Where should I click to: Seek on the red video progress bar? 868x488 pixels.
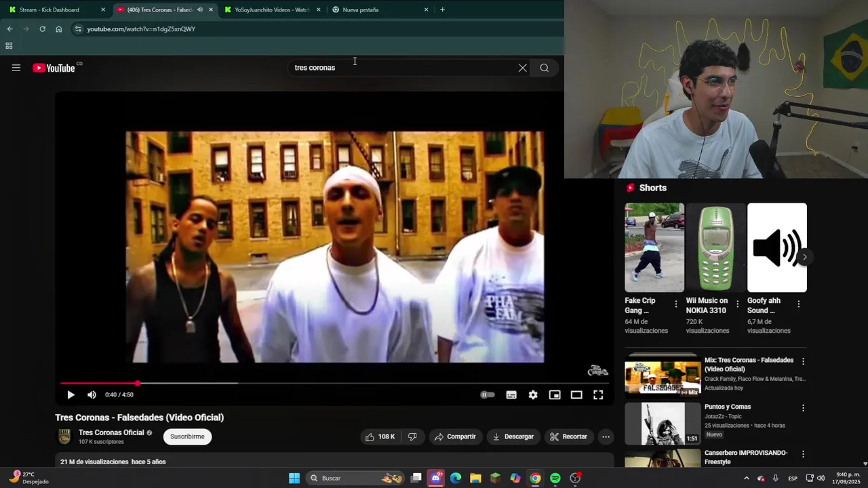click(334, 383)
